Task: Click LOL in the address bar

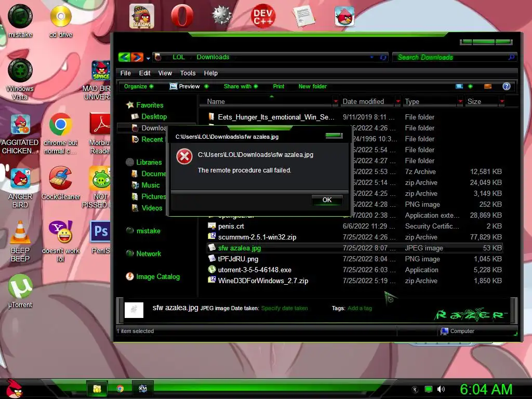Action: click(x=179, y=57)
